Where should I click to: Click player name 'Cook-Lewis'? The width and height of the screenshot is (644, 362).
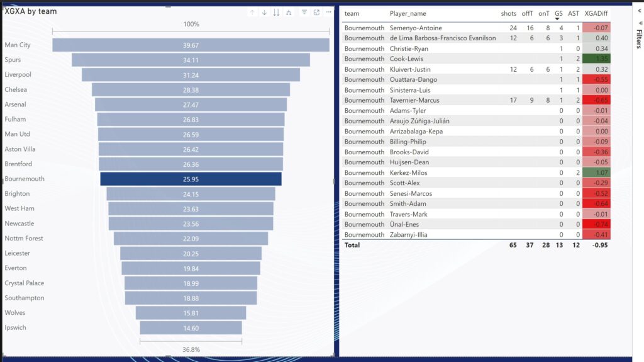tap(406, 59)
